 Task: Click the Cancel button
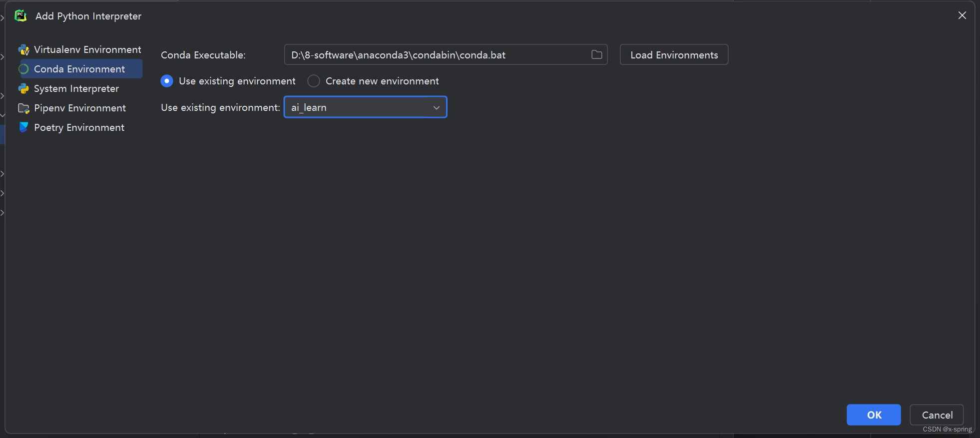click(937, 415)
